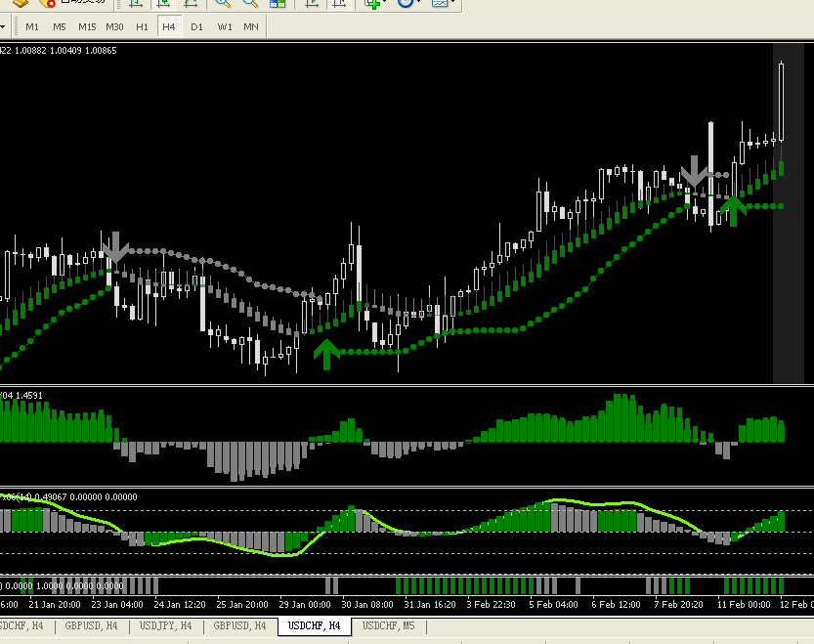Switch chart to candlestick style

tap(163, 3)
